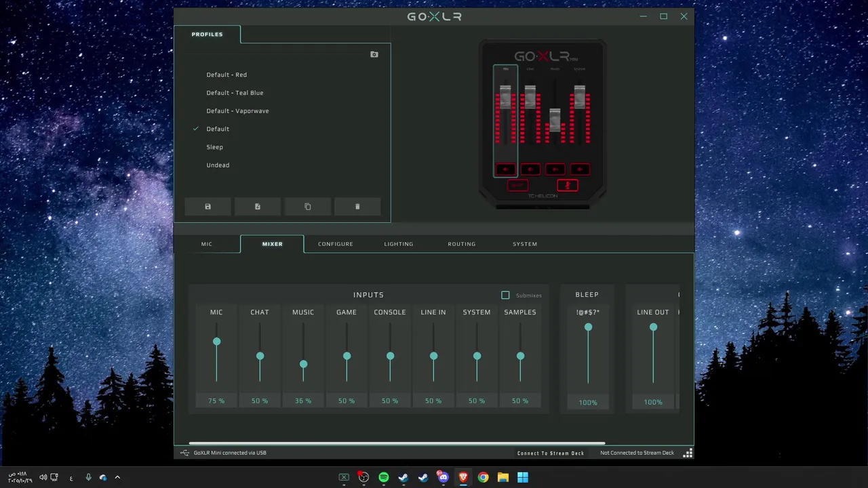Click the LINE IN volume slider handle
This screenshot has height=488, width=868.
point(433,356)
